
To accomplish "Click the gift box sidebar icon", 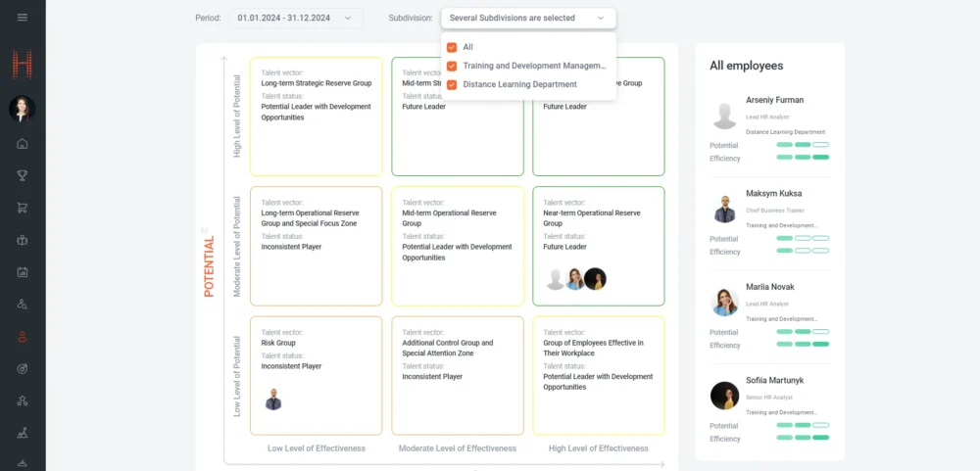I will coord(23,240).
